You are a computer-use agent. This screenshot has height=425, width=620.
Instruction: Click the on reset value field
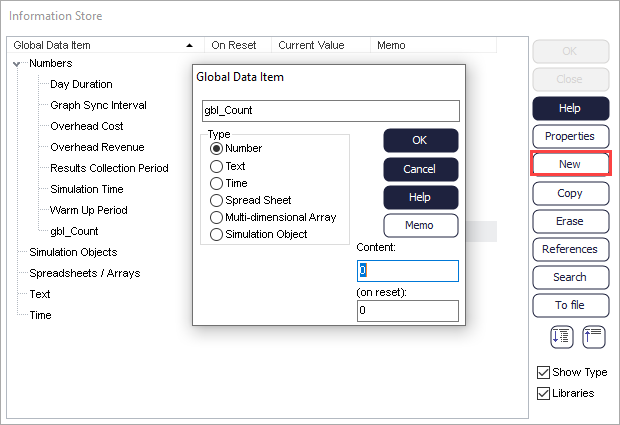(x=407, y=311)
